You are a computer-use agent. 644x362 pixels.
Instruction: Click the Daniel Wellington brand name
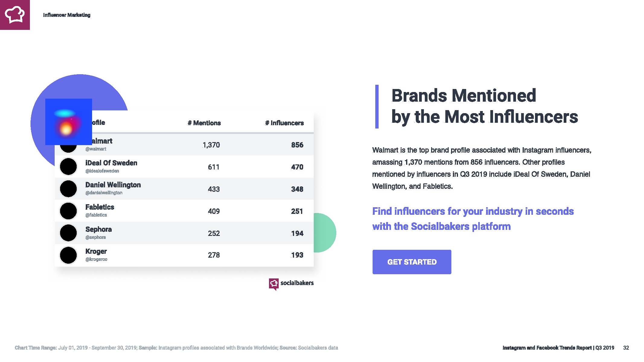tap(113, 185)
